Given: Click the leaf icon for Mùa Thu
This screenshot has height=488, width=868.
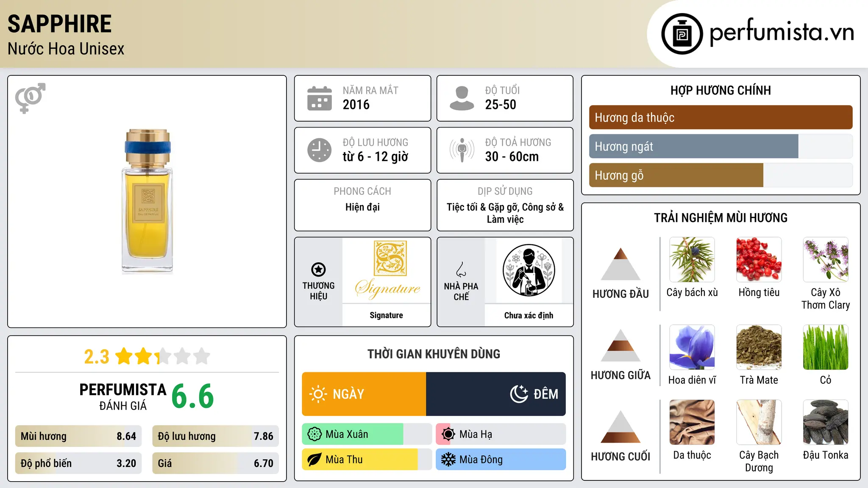Looking at the screenshot, I should (314, 460).
